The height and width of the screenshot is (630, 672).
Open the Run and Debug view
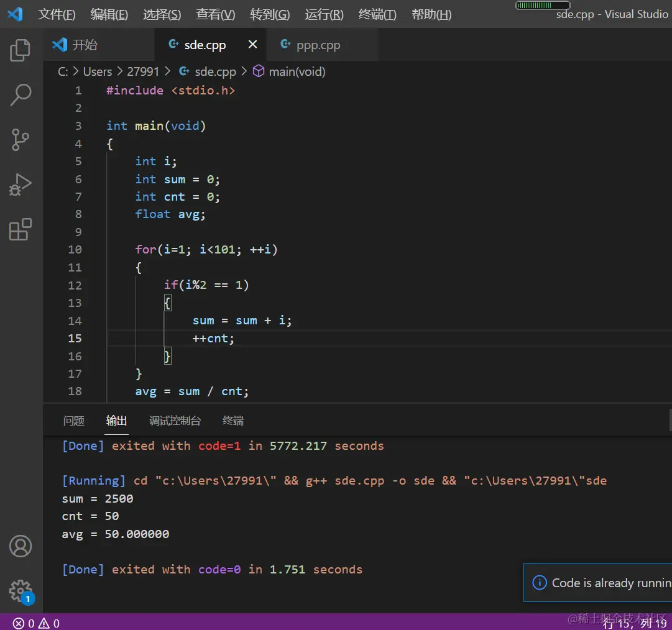[x=21, y=185]
